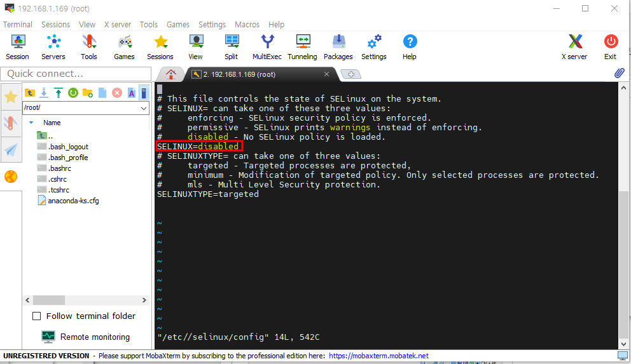
Task: Open the View menu
Action: tap(87, 25)
